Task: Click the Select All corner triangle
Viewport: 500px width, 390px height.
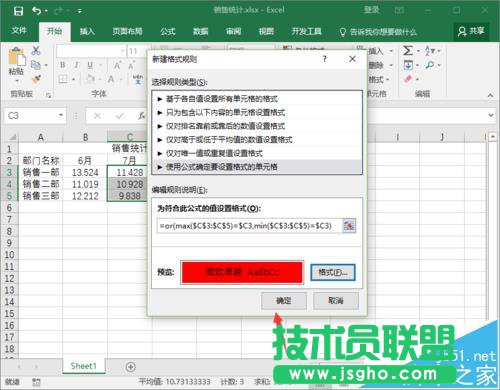Action: click(x=12, y=137)
